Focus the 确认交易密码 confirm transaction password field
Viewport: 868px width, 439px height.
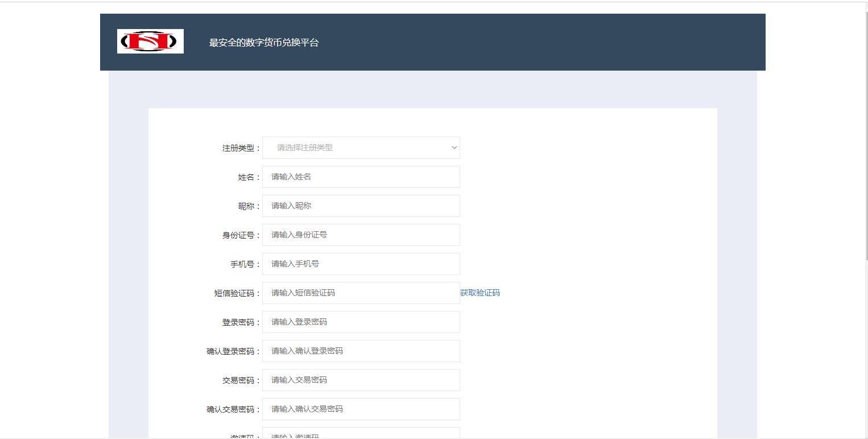point(361,409)
